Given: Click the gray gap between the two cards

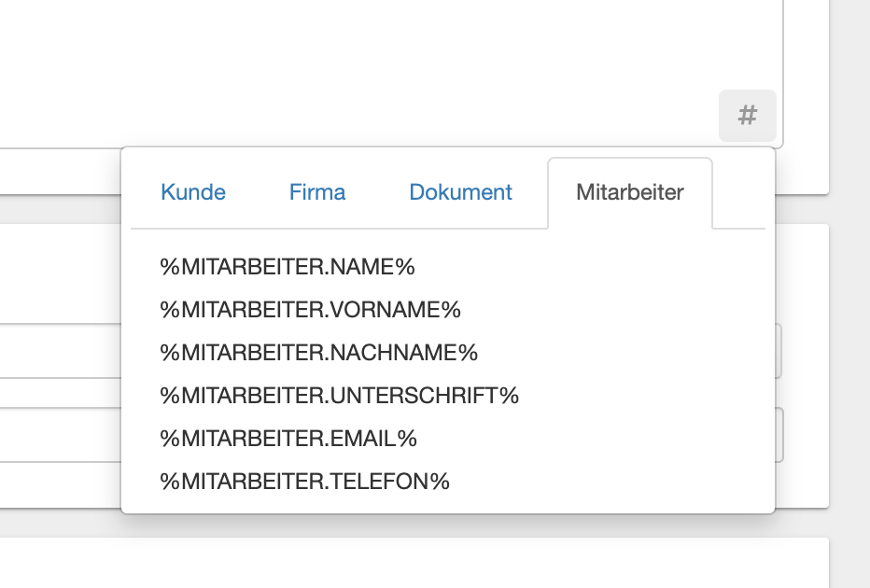Looking at the screenshot, I should tap(60, 209).
